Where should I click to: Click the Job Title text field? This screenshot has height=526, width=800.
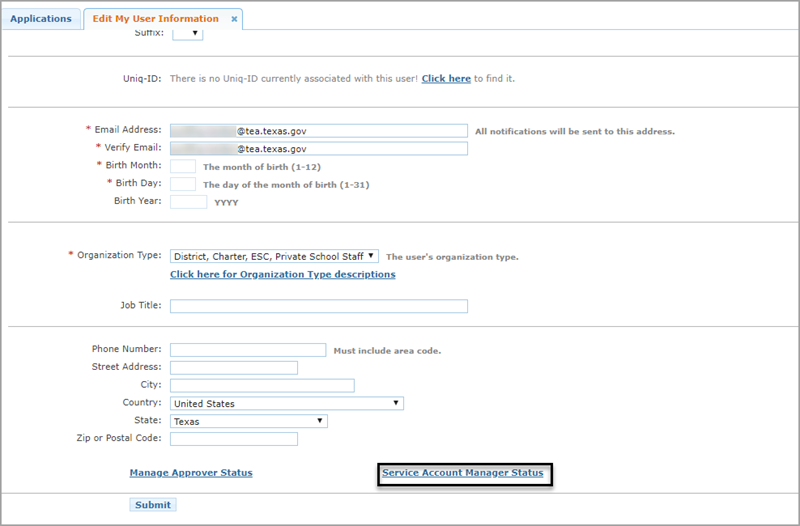[318, 306]
